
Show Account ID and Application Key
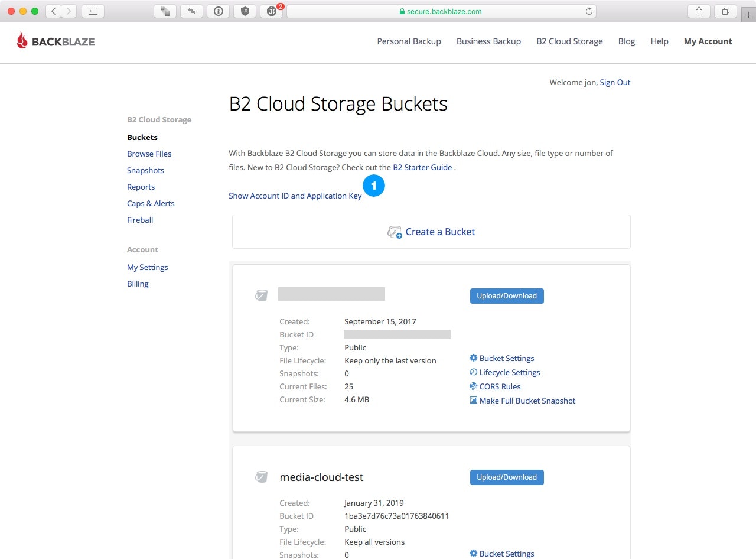click(x=295, y=196)
